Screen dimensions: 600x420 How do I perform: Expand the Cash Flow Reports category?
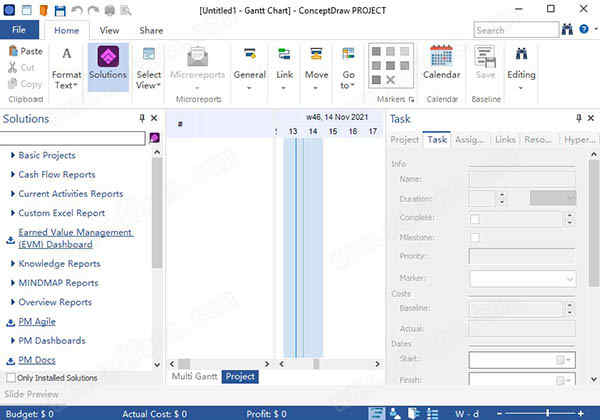point(13,174)
